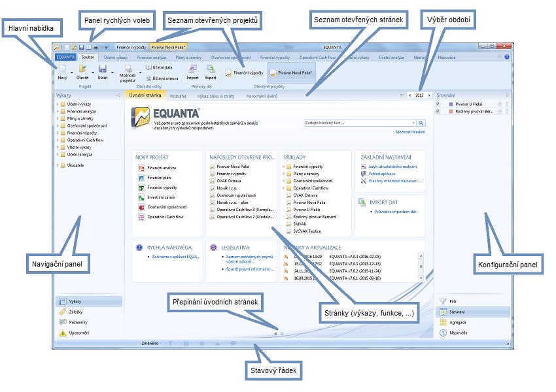Screen dimensions: 556x392
Task: Open the Záložky bookmarks section
Action: point(89,312)
